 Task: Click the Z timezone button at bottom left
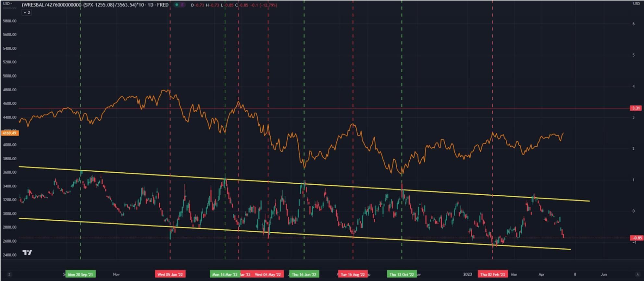coord(9,275)
